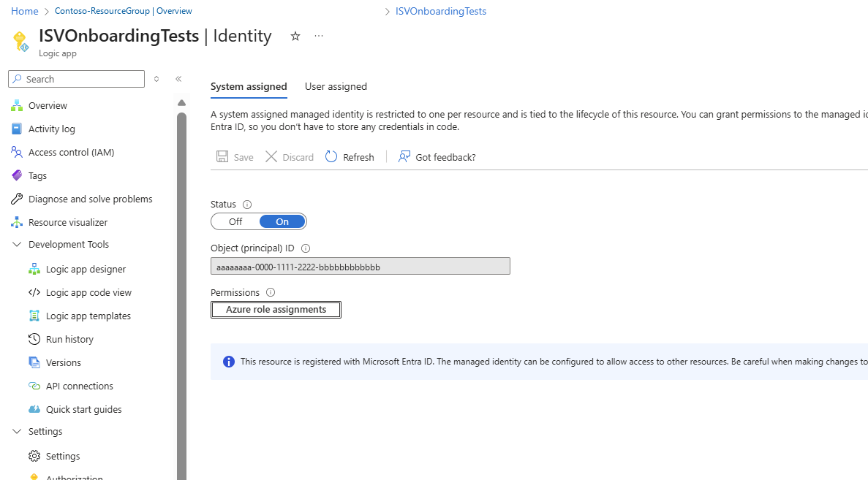This screenshot has width=868, height=480.
Task: Focus the sidebar Search input field
Action: (x=76, y=79)
